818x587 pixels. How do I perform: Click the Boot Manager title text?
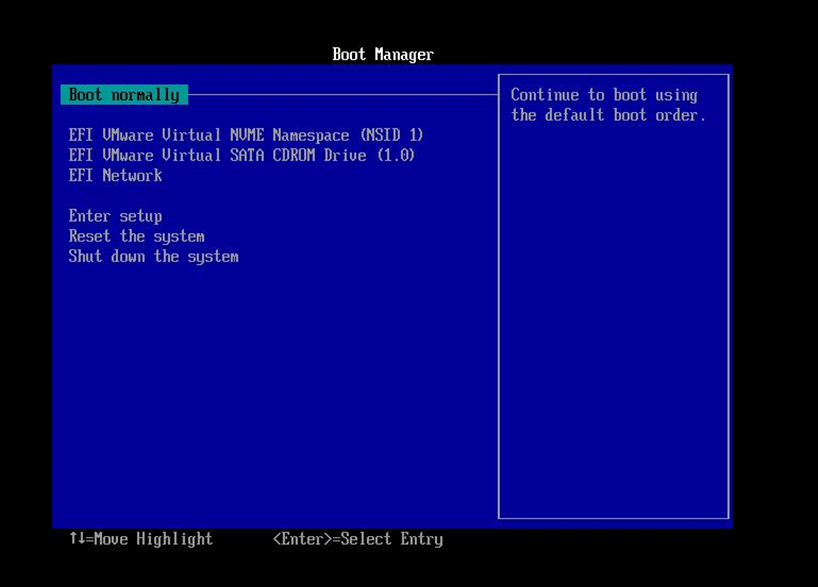click(383, 54)
